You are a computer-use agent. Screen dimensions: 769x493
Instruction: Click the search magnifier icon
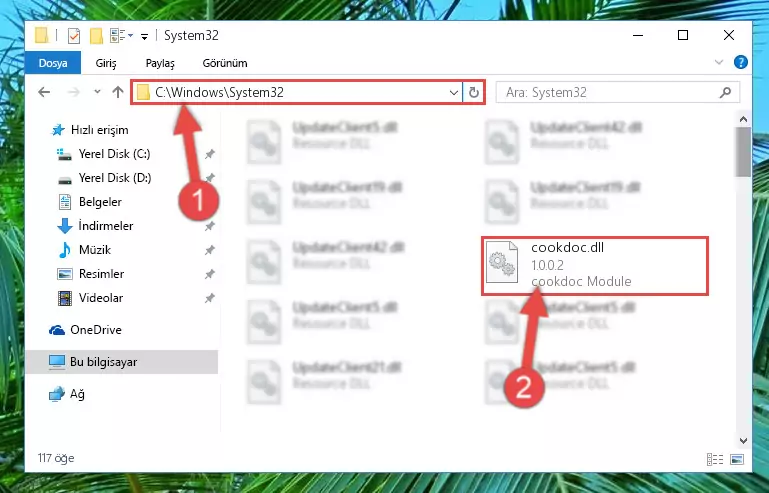click(x=725, y=92)
